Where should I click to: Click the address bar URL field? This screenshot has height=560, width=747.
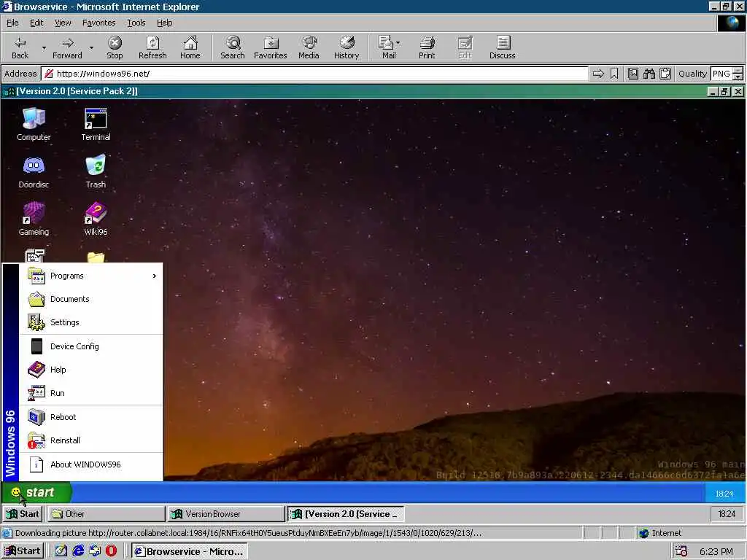point(314,74)
